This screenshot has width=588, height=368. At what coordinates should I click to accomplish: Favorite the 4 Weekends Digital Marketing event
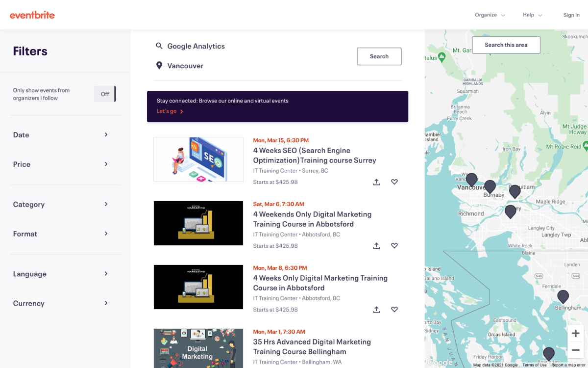pyautogui.click(x=394, y=245)
